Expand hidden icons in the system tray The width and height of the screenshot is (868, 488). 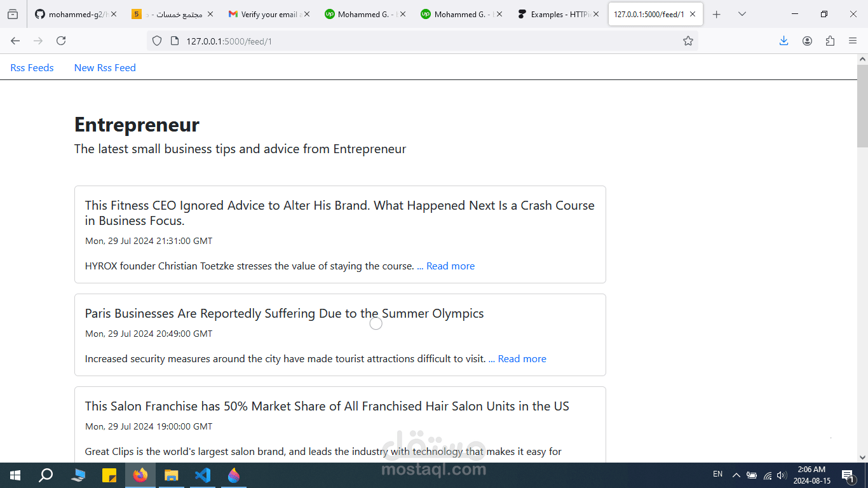point(736,475)
